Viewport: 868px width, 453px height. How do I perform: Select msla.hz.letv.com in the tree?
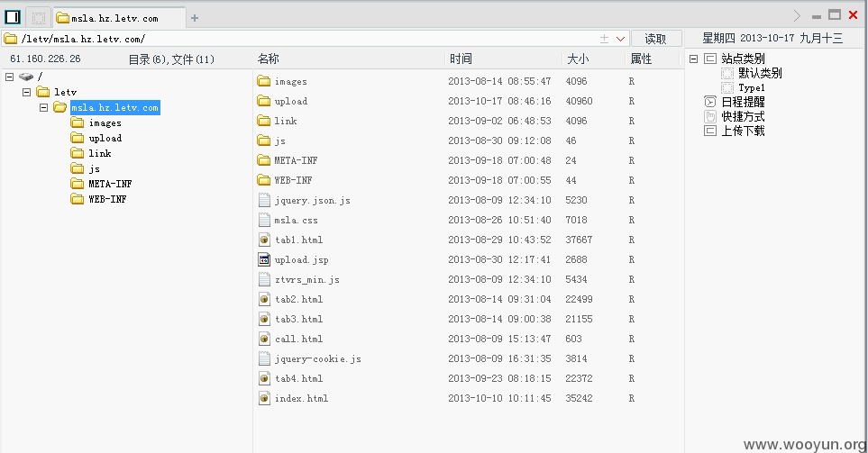(x=115, y=107)
